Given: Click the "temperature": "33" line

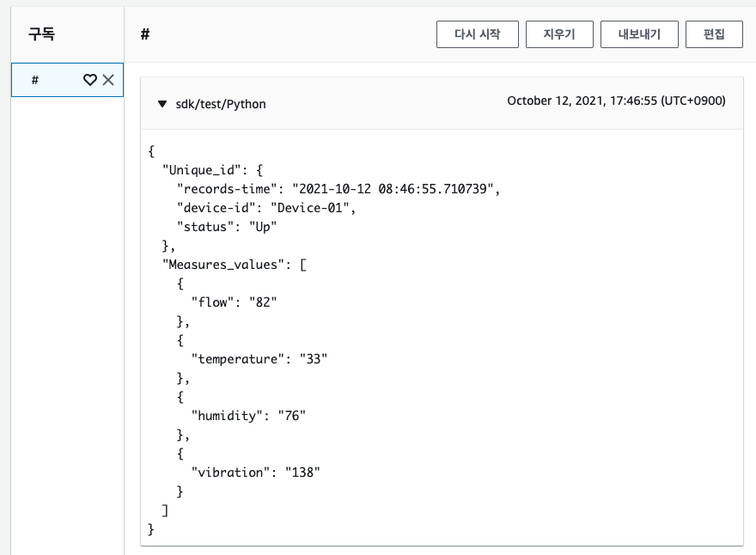Looking at the screenshot, I should coord(259,359).
